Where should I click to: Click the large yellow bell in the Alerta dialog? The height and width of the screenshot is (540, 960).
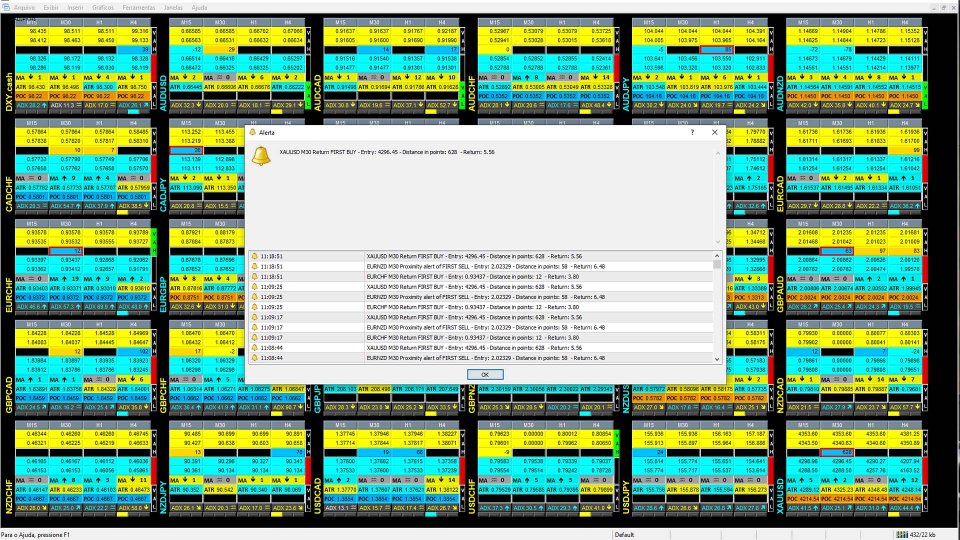click(261, 156)
